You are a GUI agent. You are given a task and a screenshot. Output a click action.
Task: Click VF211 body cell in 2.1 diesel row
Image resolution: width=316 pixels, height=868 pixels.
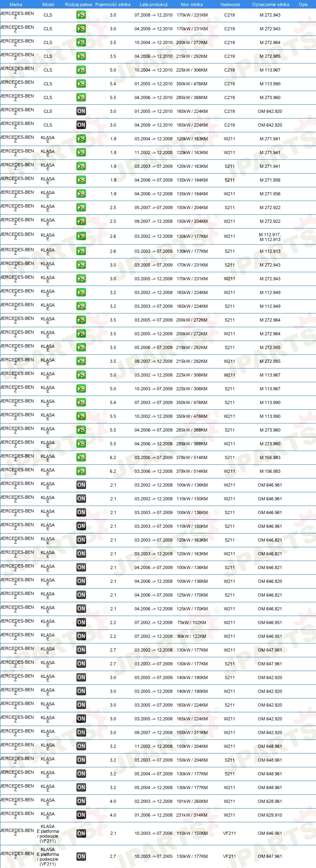click(x=230, y=833)
